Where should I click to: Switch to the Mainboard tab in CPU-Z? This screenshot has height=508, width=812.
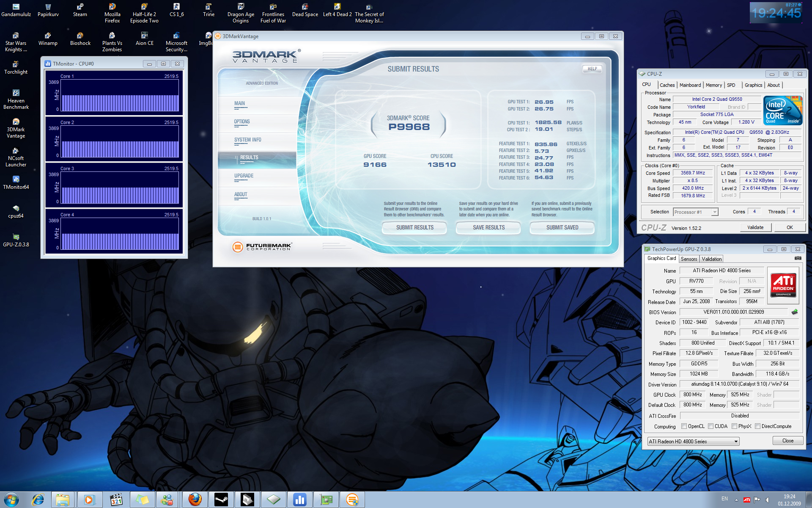[690, 85]
